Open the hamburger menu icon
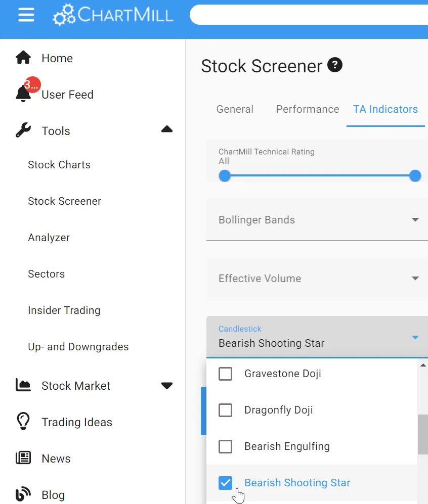This screenshot has height=504, width=428. (26, 15)
